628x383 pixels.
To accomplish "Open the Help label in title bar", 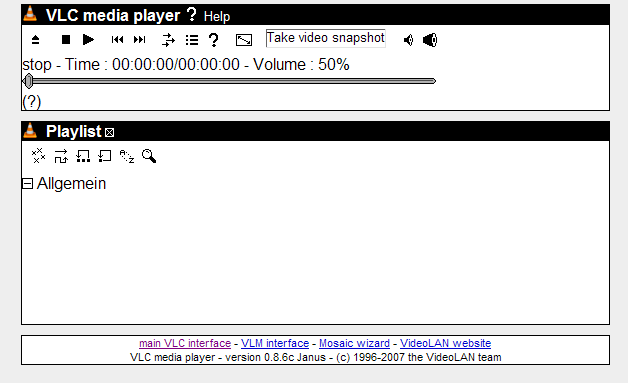I will pos(217,16).
